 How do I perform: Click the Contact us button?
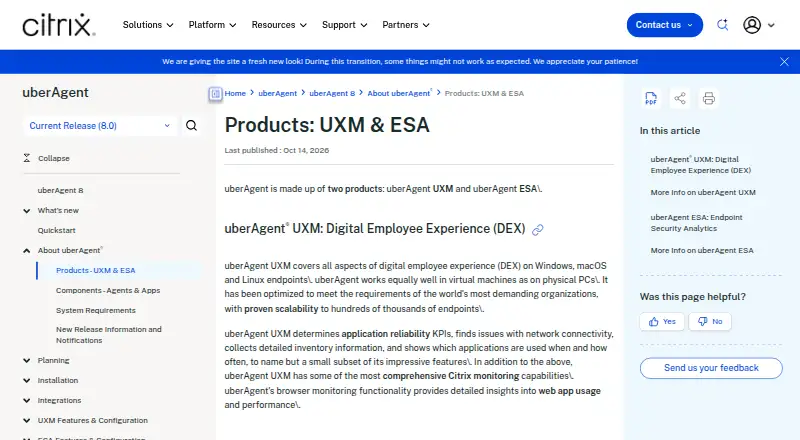pos(664,25)
